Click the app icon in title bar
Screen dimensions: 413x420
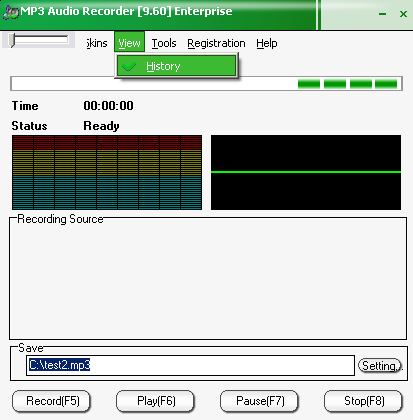point(10,12)
